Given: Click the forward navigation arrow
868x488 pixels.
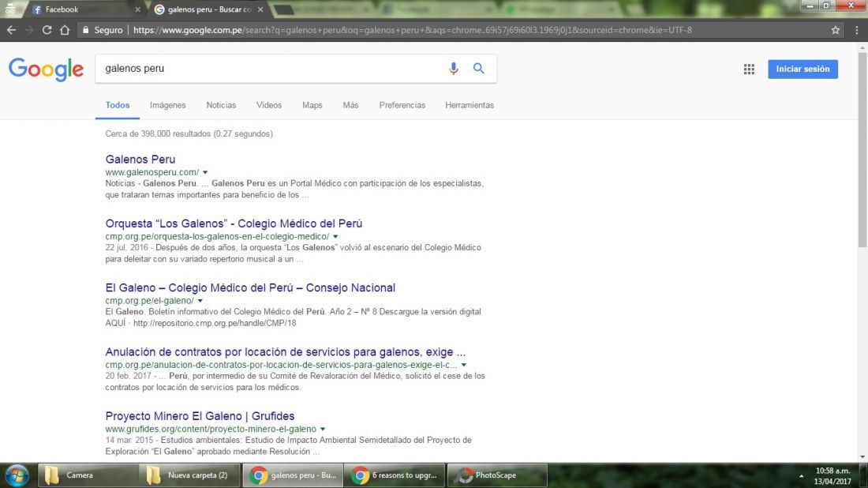Looking at the screenshot, I should coord(29,30).
